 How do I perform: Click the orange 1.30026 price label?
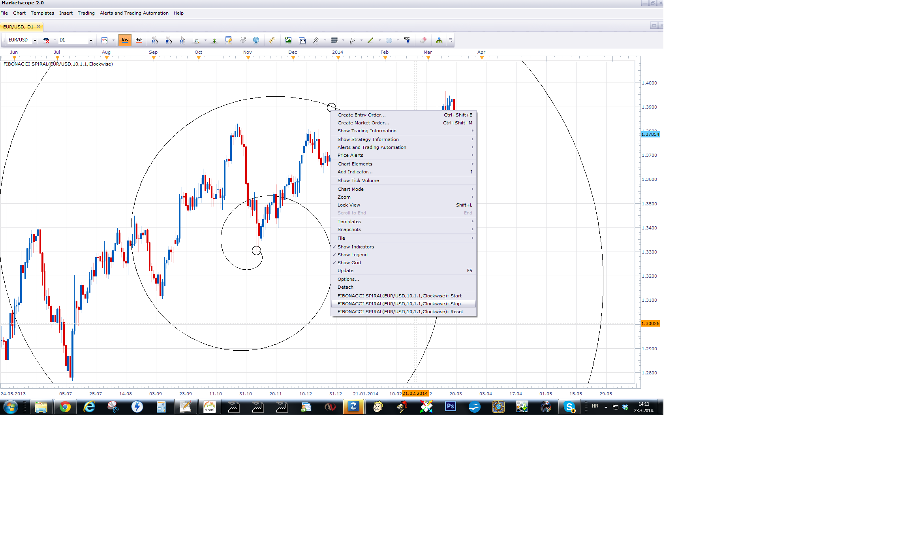point(650,323)
